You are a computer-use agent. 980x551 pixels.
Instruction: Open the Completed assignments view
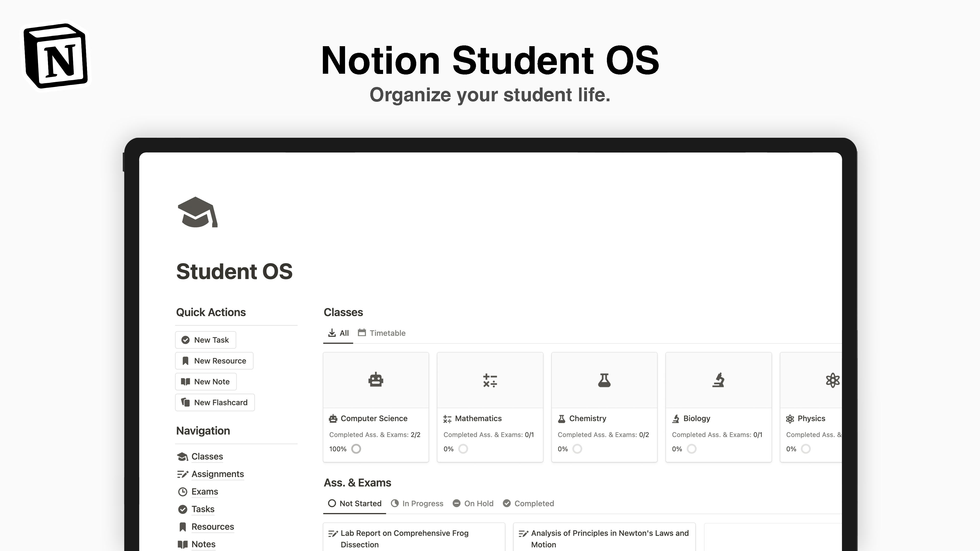528,503
